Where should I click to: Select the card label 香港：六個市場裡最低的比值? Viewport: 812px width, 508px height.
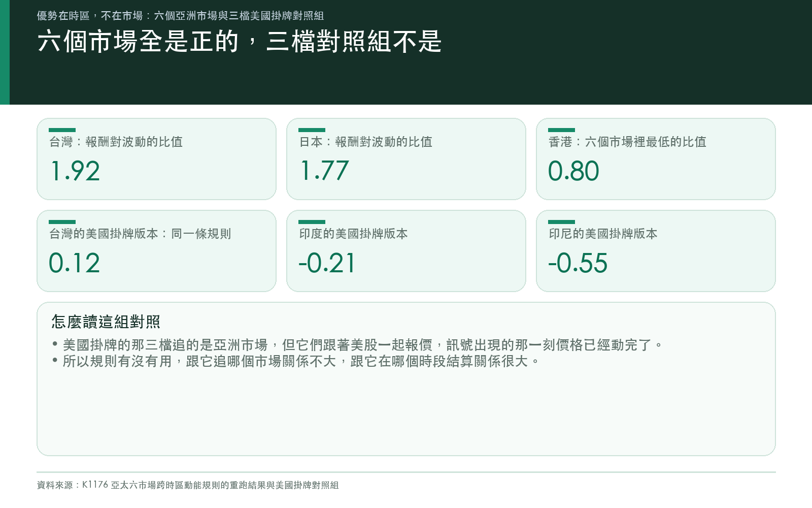(x=627, y=142)
